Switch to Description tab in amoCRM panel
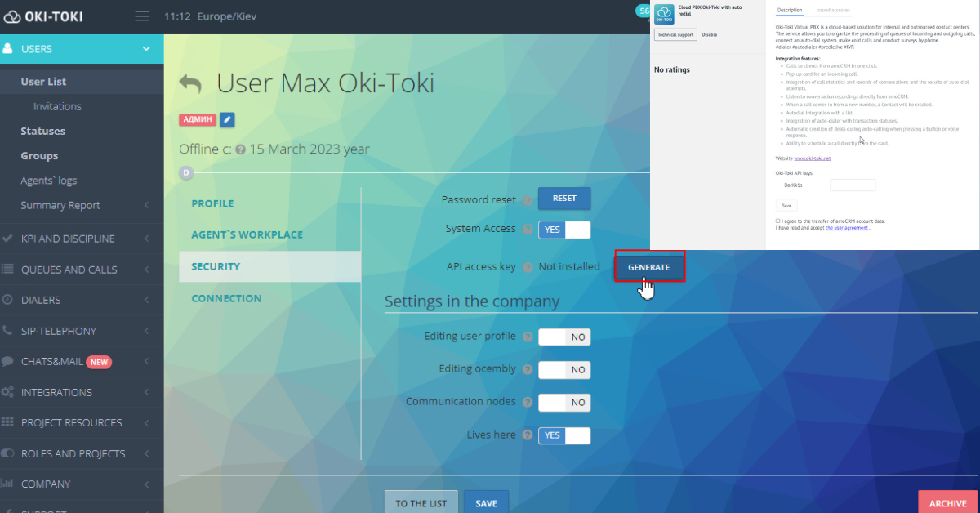The width and height of the screenshot is (980, 513). tap(790, 10)
